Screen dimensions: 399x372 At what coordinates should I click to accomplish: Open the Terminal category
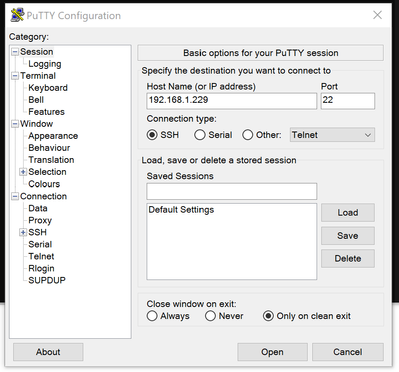(x=38, y=76)
